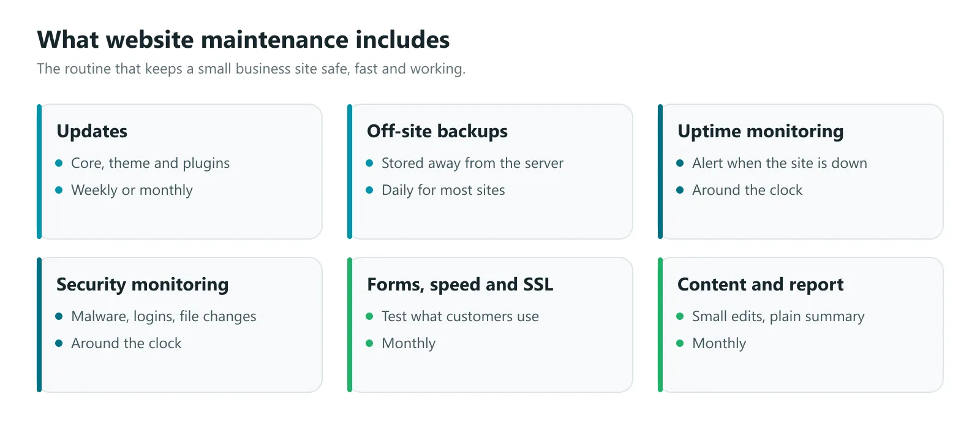Click "Monthly" under Forms, speed and SSL
The width and height of the screenshot is (980, 429).
(x=409, y=343)
